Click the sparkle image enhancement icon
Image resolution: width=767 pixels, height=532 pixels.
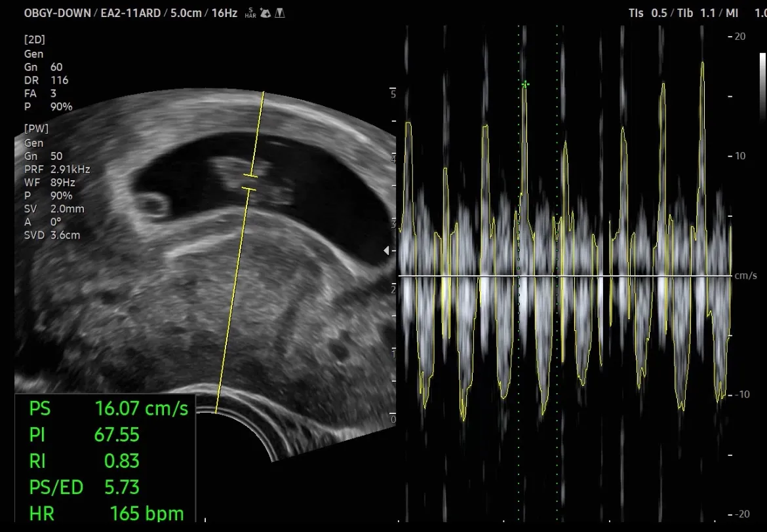tap(265, 13)
